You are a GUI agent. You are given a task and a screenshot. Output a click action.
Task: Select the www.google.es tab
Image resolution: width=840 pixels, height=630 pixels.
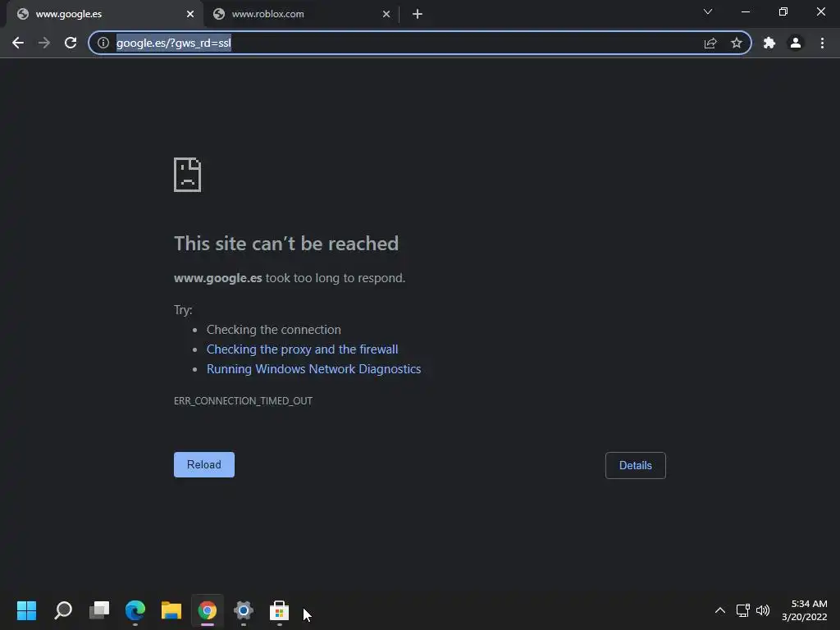click(104, 14)
